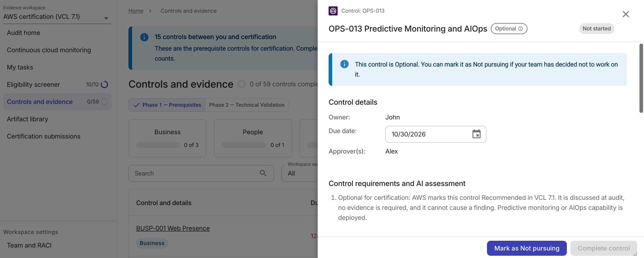This screenshot has width=644, height=258.
Task: Click the info icon in the Optional badge
Action: coord(521,29)
